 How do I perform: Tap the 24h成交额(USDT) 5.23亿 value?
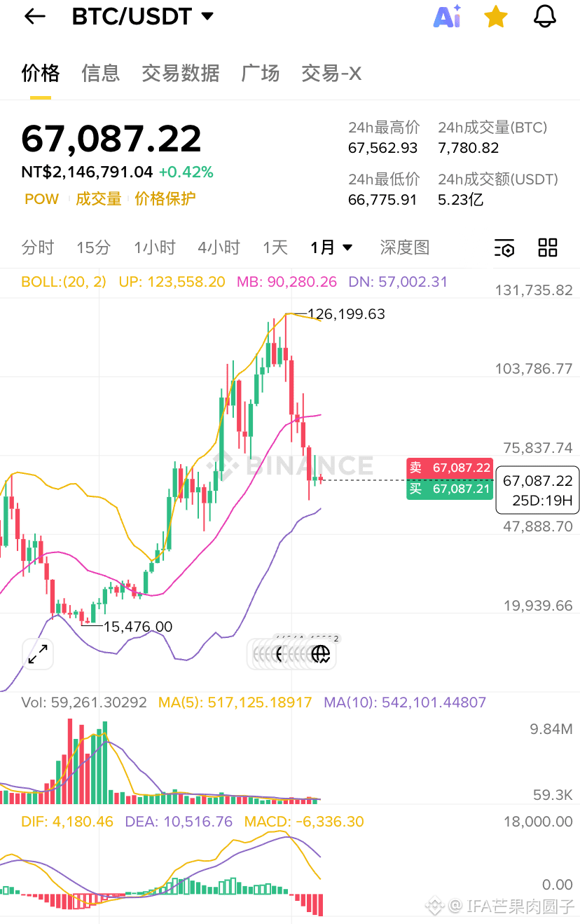(461, 200)
